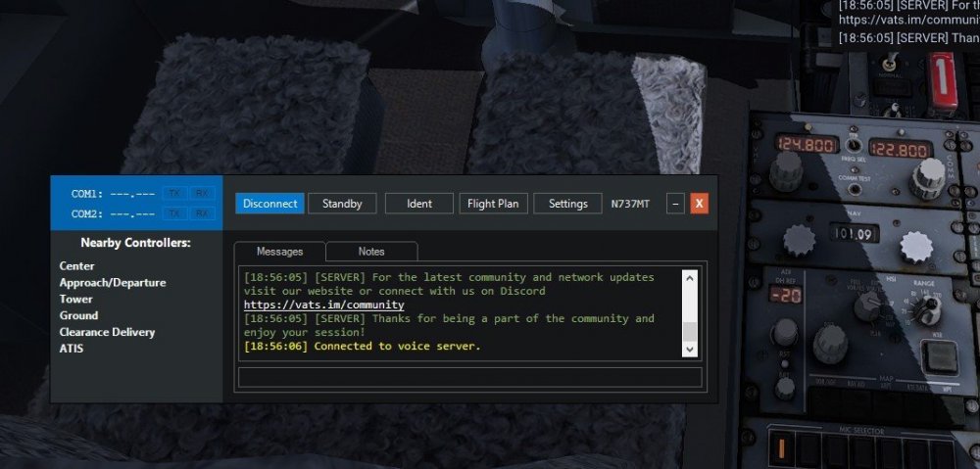This screenshot has width=980, height=469.
Task: Click the 122.800 COM frequency display
Action: pos(901,150)
